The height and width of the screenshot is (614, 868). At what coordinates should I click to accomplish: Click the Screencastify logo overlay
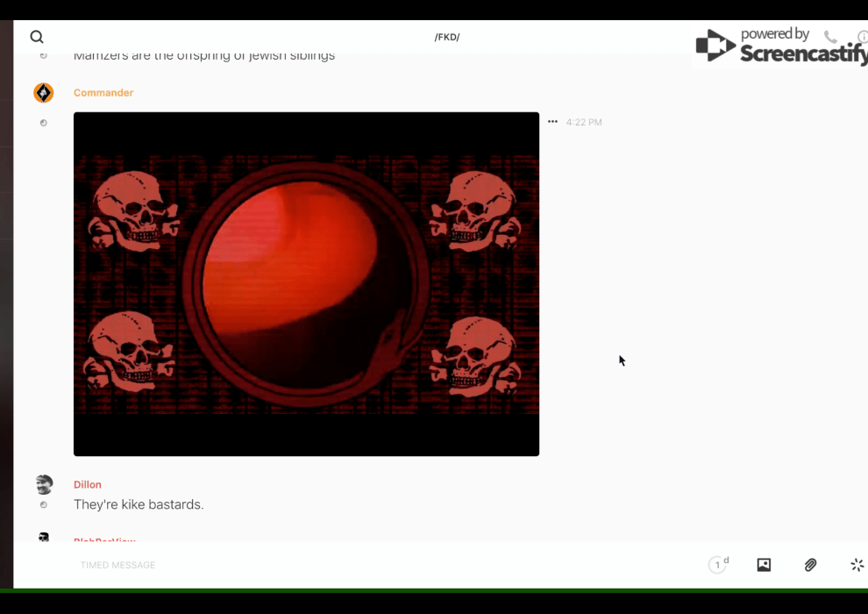pyautogui.click(x=780, y=46)
